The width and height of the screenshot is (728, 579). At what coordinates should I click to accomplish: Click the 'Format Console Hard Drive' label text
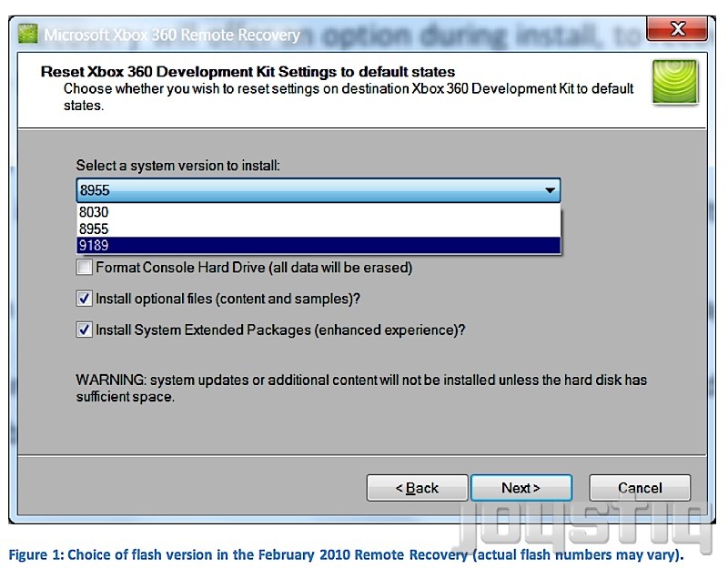coord(254,268)
